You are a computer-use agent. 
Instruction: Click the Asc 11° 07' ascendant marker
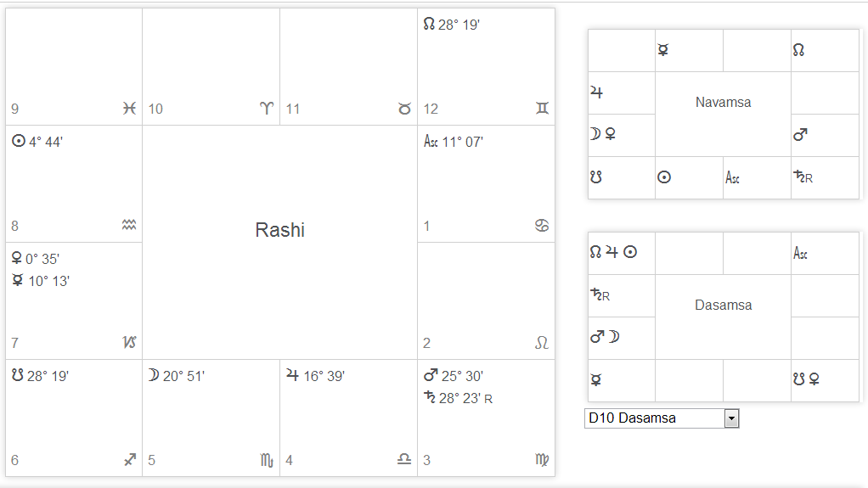point(431,142)
